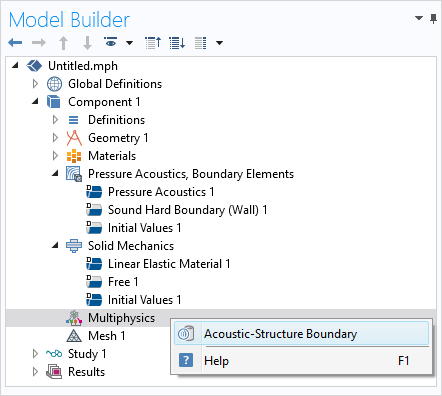
Task: Click the Show eye icon in toolbar
Action: (x=111, y=42)
